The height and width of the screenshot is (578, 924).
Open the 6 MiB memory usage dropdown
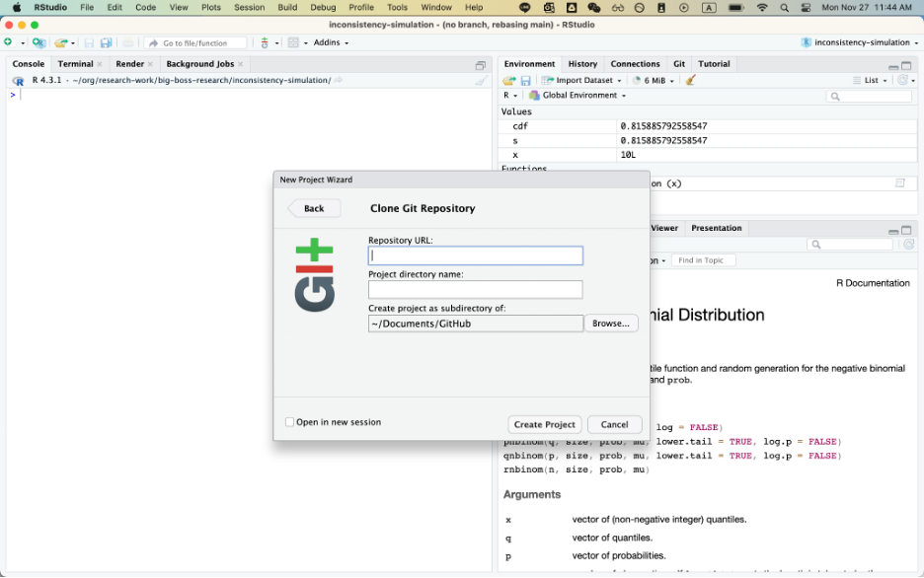click(654, 80)
